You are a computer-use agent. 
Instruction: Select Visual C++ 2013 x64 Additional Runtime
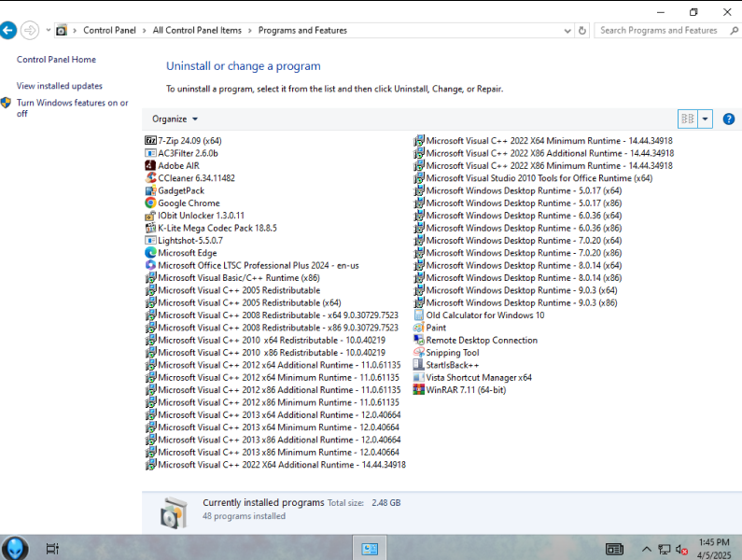(273, 414)
